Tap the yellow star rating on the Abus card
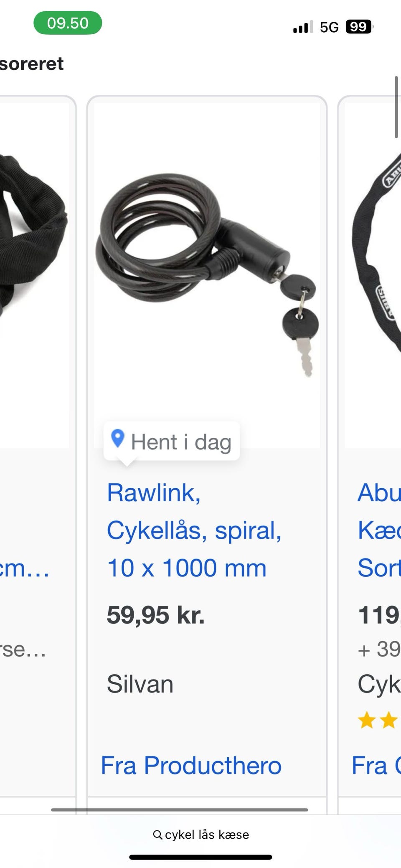The image size is (401, 868). pos(378,721)
